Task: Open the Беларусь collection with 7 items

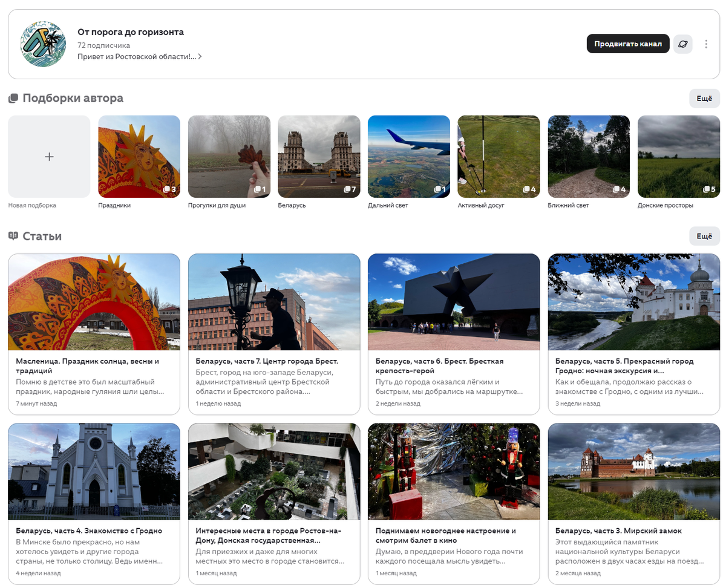Action: pos(319,157)
